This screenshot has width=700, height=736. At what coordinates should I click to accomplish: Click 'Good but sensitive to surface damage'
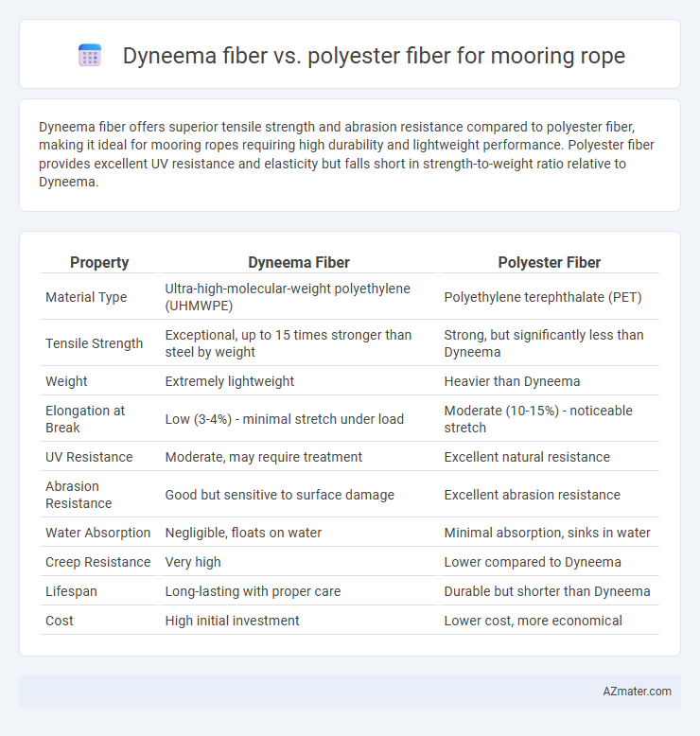279,495
